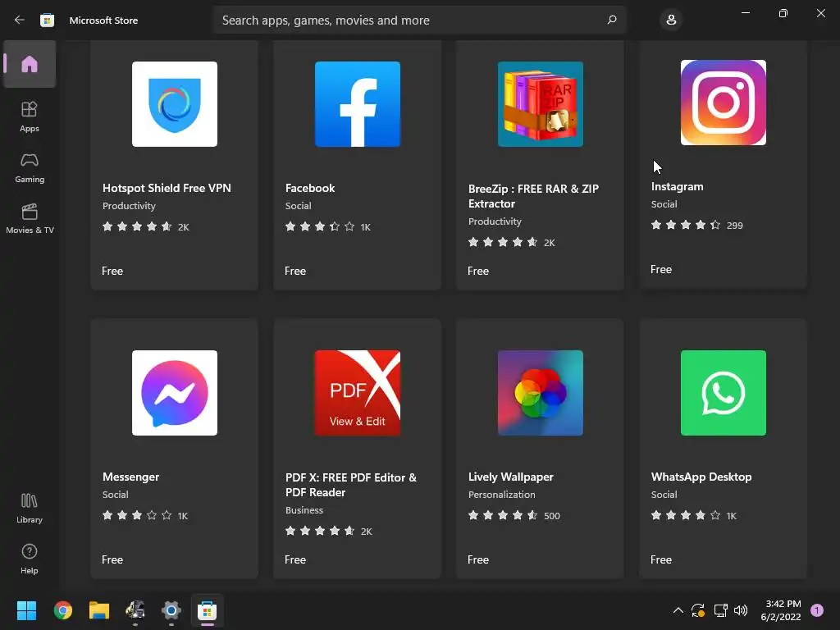
Task: Open the user account profile icon
Action: point(671,20)
